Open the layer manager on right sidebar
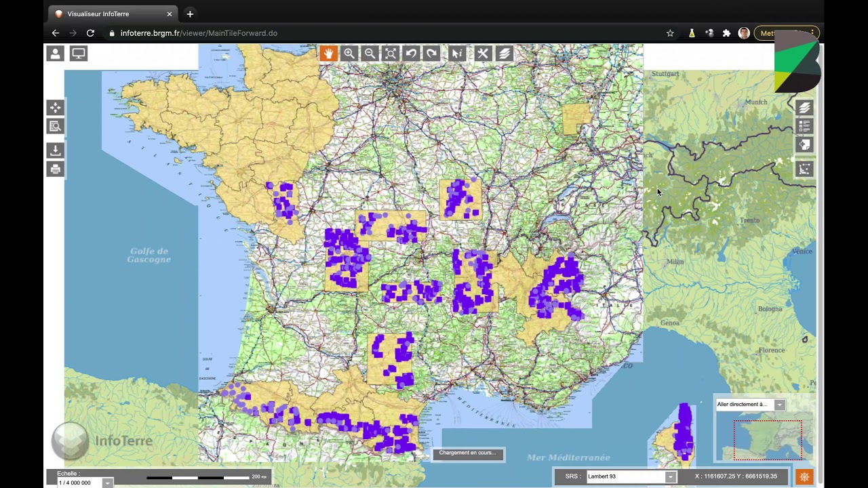The image size is (868, 488). [x=804, y=107]
